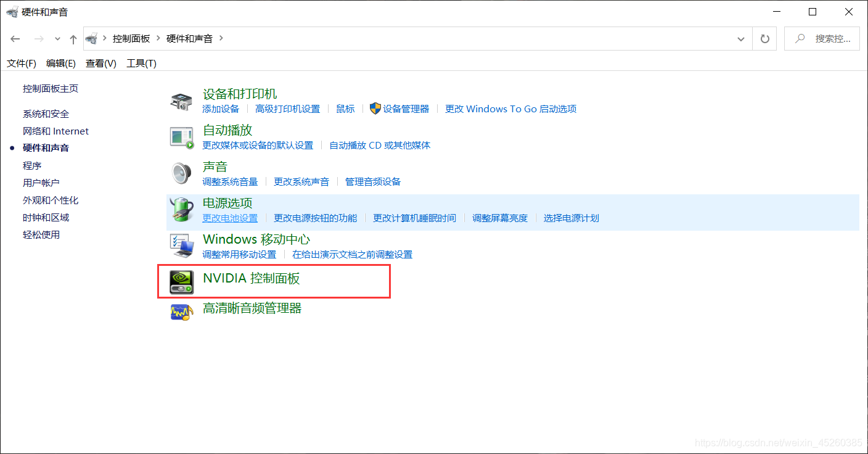Screen dimensions: 868x454
Task: Click 自动播放 CD 或其他媒体 link
Action: coord(380,146)
